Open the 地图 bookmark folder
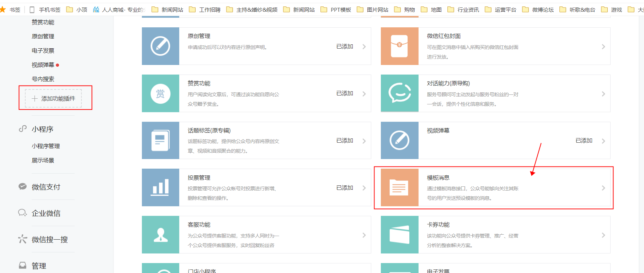Image resolution: width=644 pixels, height=273 pixels. point(431,10)
